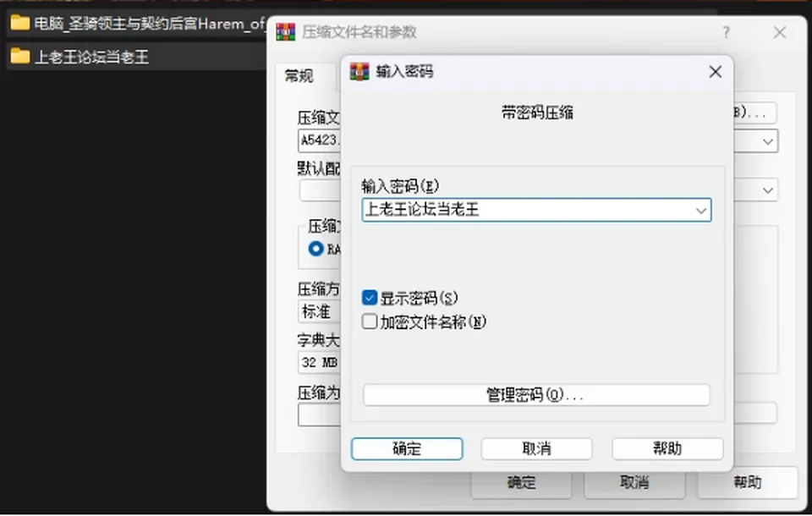The width and height of the screenshot is (812, 516).
Task: Click 帮助 in the password dialog
Action: (x=667, y=448)
